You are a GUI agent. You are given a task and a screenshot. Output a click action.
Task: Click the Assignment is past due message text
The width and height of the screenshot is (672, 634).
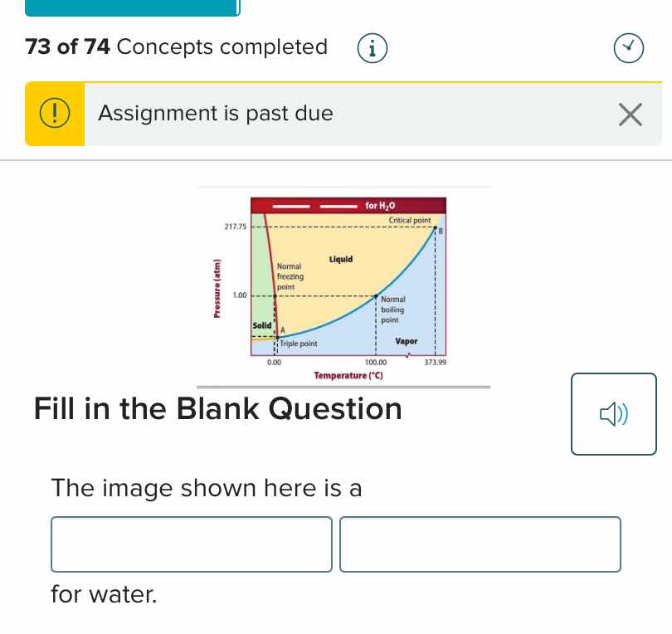click(x=216, y=113)
